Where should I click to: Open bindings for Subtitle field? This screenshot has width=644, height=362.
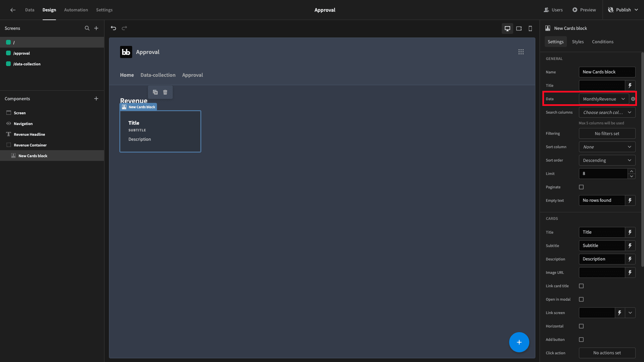coord(630,246)
